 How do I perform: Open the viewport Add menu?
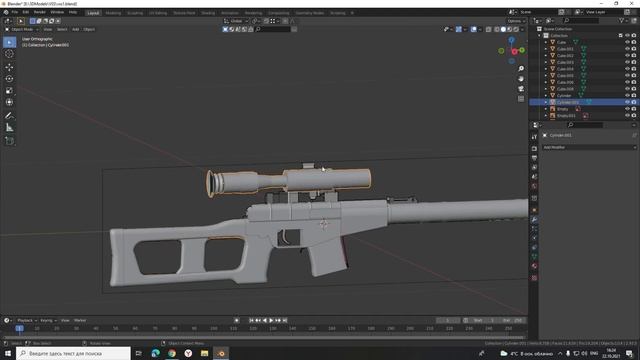click(x=76, y=29)
